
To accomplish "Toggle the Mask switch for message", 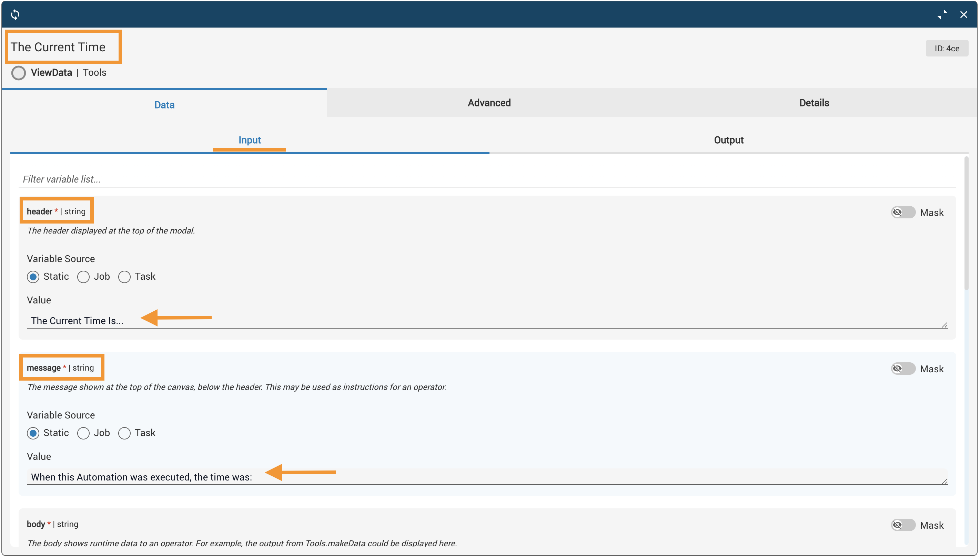I will (x=903, y=369).
